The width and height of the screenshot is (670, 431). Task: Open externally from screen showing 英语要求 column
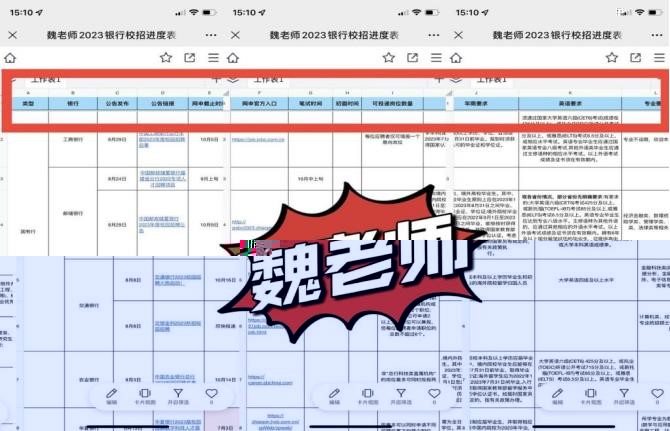pyautogui.click(x=635, y=57)
